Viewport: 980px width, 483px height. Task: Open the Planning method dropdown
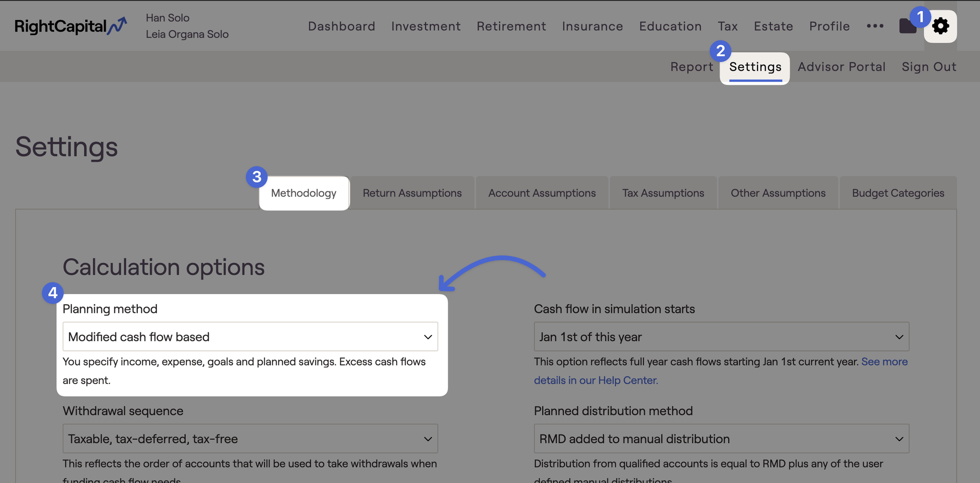[250, 336]
